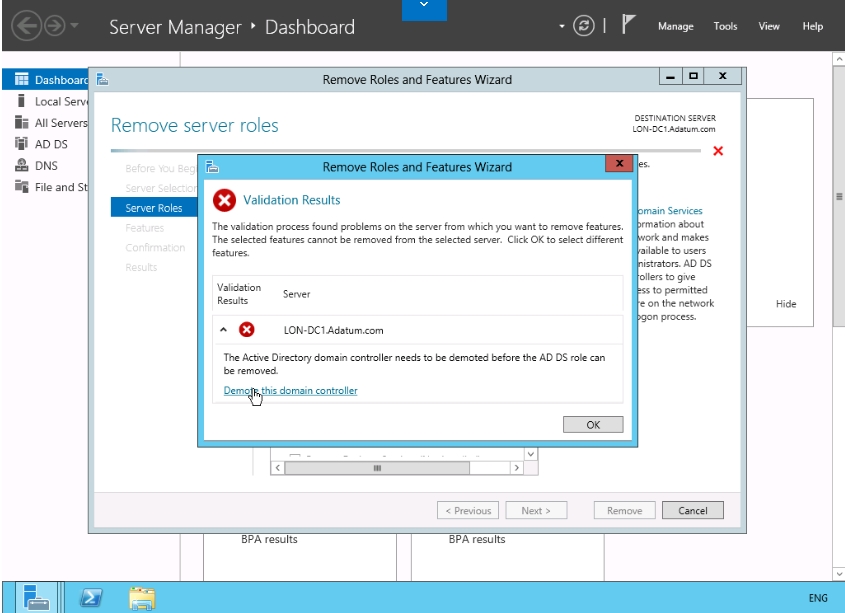Click the AD DS role icon
The width and height of the screenshot is (845, 613).
pos(22,143)
